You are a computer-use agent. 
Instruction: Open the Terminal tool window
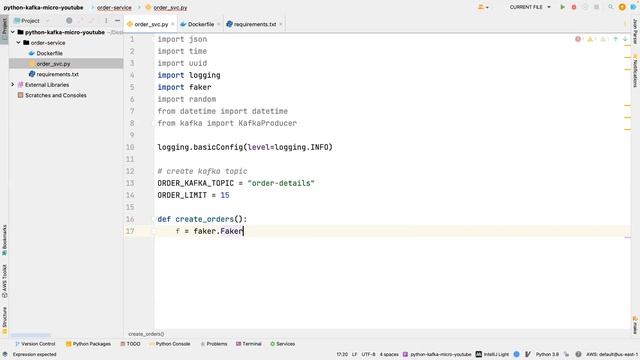pyautogui.click(x=249, y=344)
